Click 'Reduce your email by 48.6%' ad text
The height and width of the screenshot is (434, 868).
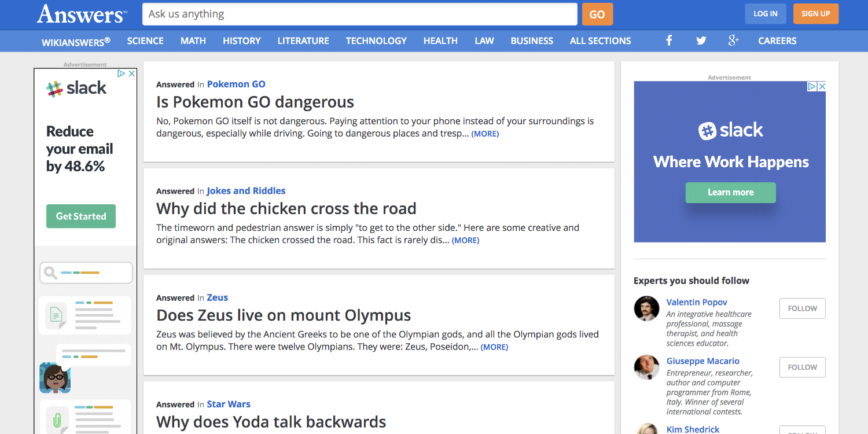click(80, 149)
